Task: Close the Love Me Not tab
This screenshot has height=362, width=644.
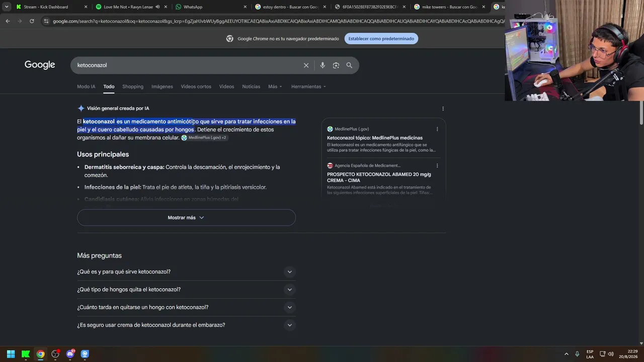Action: tap(166, 7)
